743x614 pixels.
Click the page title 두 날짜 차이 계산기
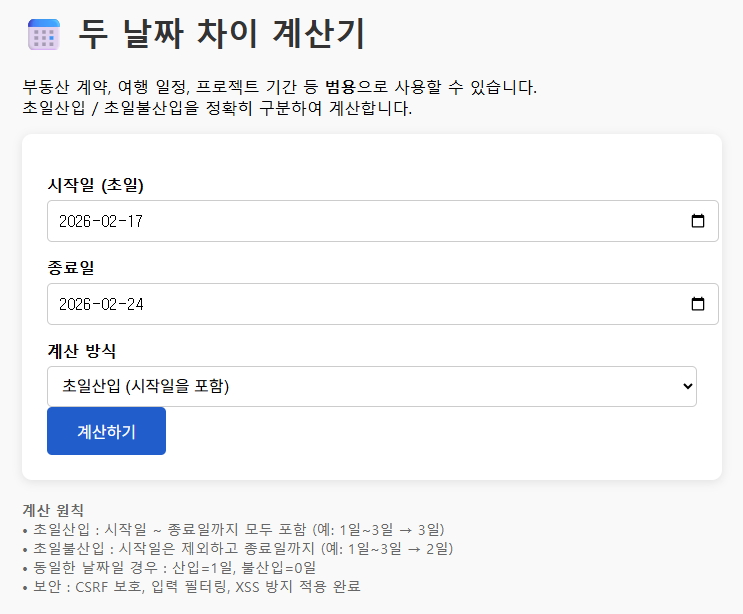click(x=221, y=35)
